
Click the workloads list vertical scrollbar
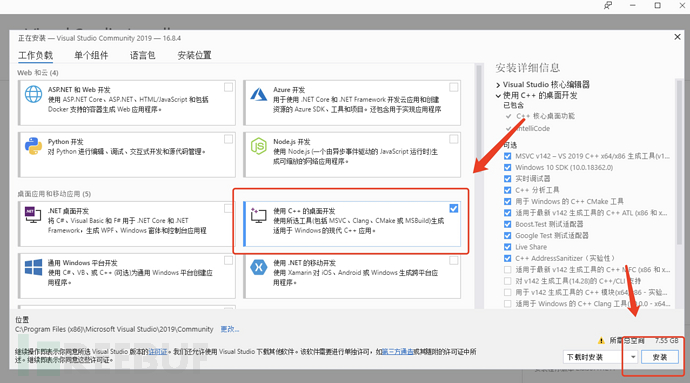(479, 185)
